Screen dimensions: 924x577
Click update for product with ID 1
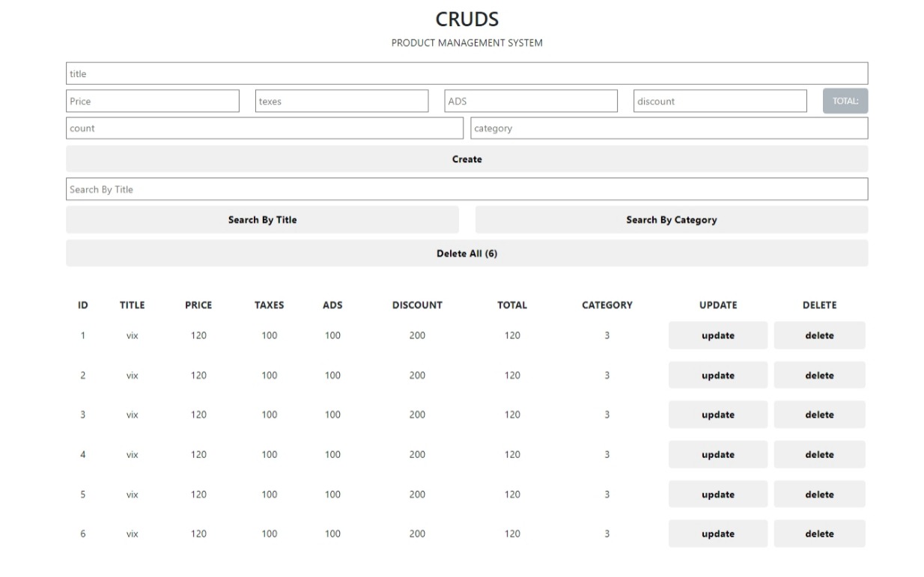[x=717, y=335]
